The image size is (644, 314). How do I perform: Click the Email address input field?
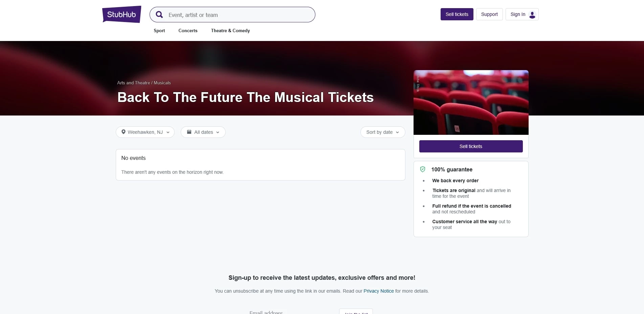tap(288, 312)
